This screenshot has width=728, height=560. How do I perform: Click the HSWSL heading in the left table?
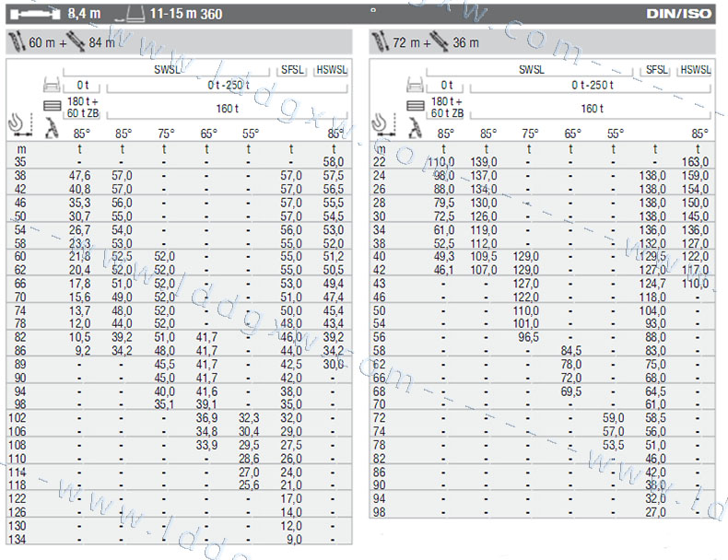(332, 70)
